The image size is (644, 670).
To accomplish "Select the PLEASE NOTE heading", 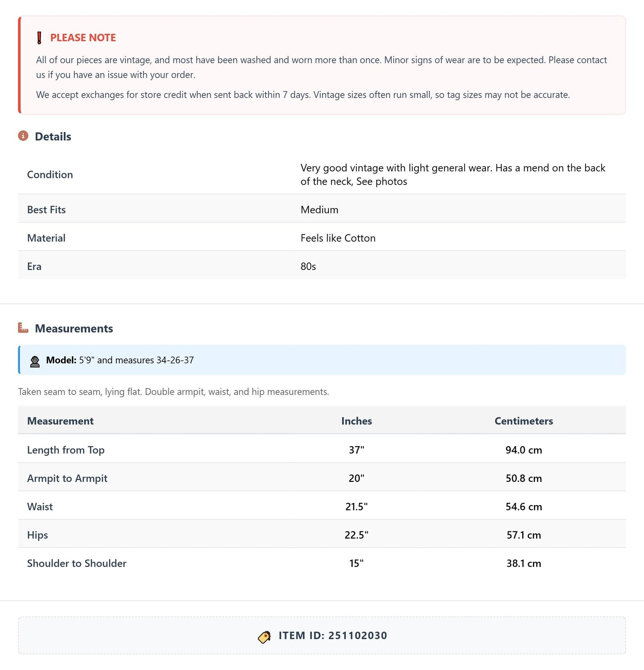I will pos(83,38).
